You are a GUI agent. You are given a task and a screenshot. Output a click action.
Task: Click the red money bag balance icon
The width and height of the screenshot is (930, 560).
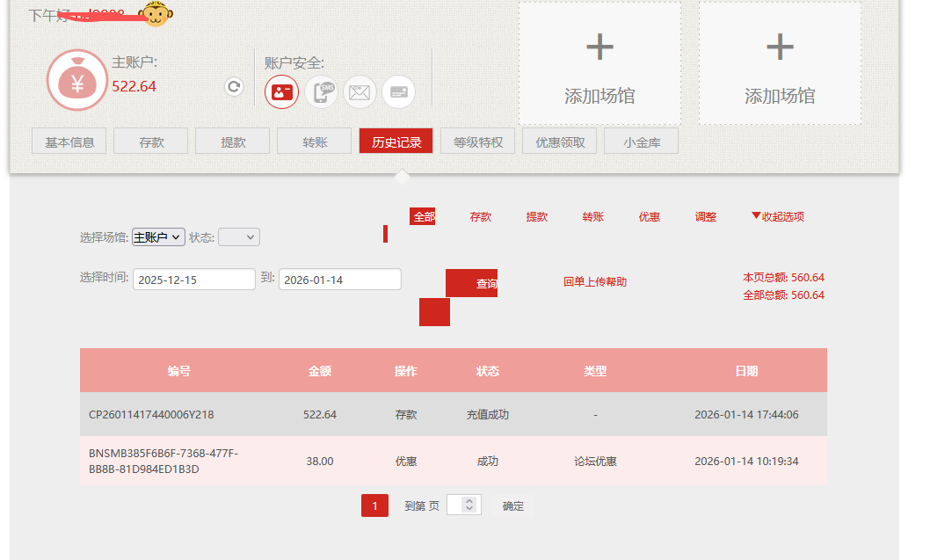(x=76, y=79)
